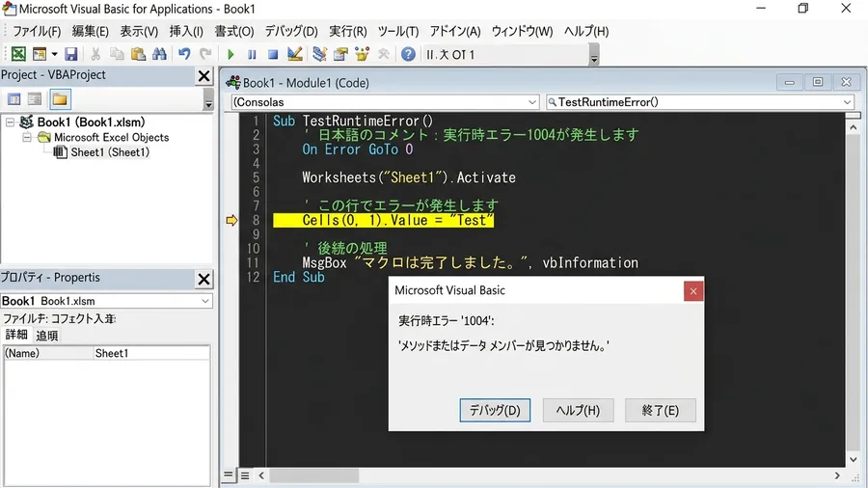This screenshot has width=868, height=488.
Task: Open the View Microsoft Excel toolbar icon
Action: point(18,54)
